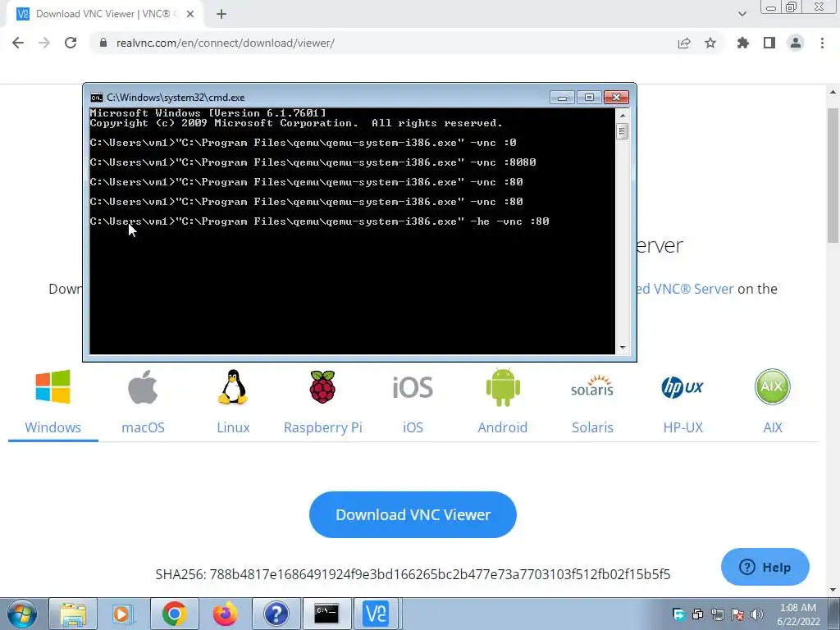Open the Windows Start menu
840x630 pixels.
(x=21, y=614)
